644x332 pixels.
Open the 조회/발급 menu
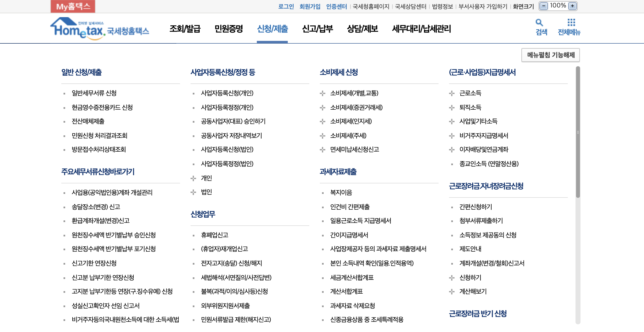[x=185, y=29]
